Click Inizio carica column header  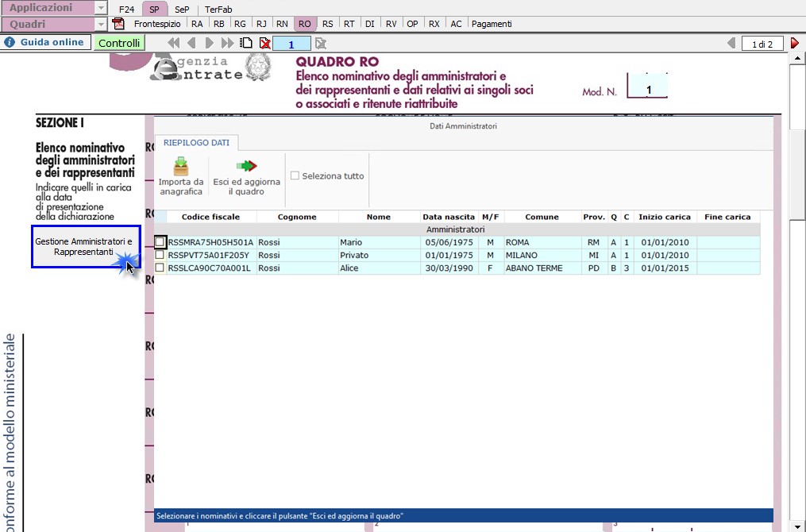click(x=665, y=217)
